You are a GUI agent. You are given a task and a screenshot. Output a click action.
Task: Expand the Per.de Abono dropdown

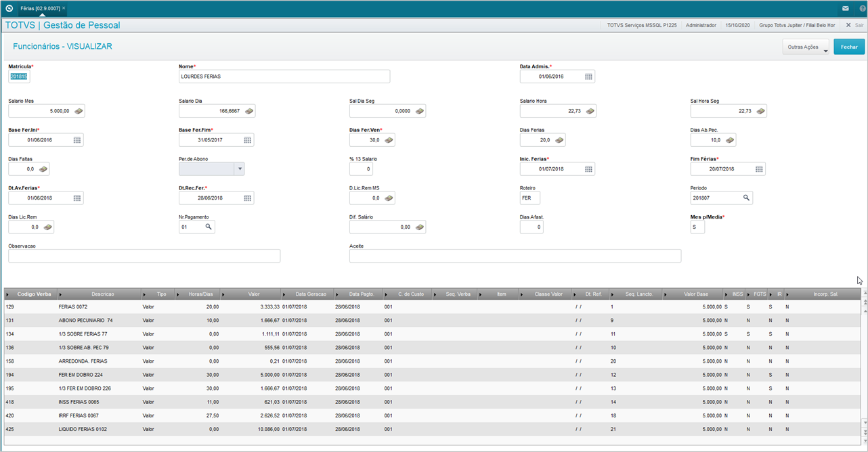click(239, 169)
